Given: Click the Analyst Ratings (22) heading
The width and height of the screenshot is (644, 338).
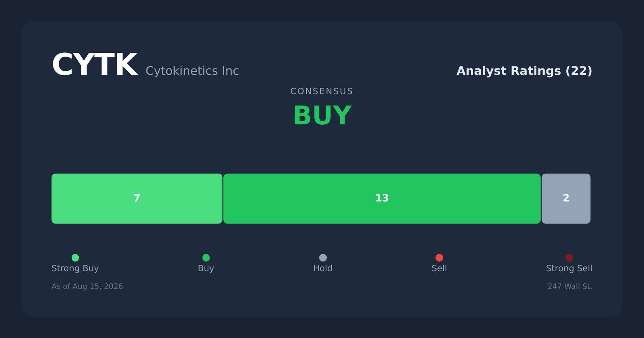Looking at the screenshot, I should pyautogui.click(x=524, y=71).
